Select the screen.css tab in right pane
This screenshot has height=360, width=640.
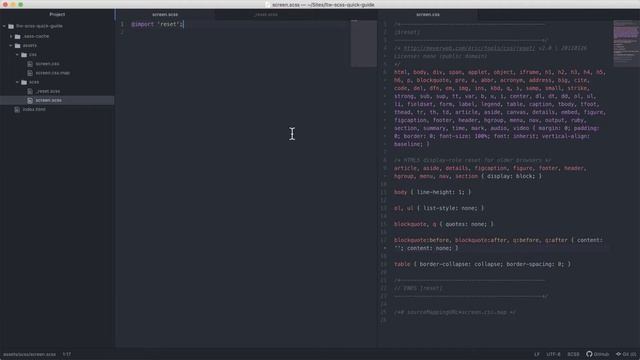coord(428,14)
